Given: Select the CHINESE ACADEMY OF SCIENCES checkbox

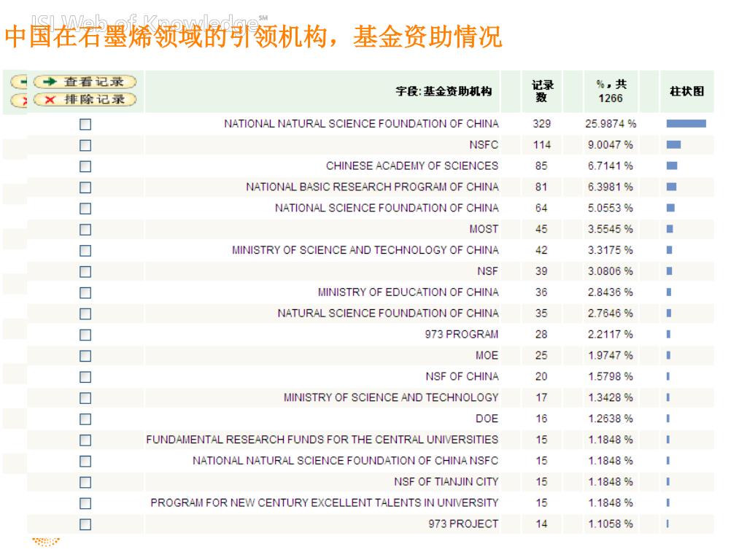Looking at the screenshot, I should coord(85,166).
